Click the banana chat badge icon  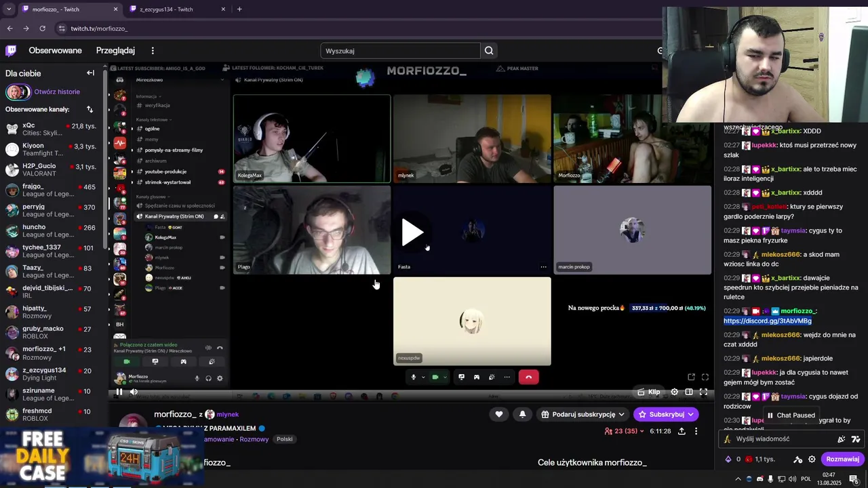pos(728,439)
